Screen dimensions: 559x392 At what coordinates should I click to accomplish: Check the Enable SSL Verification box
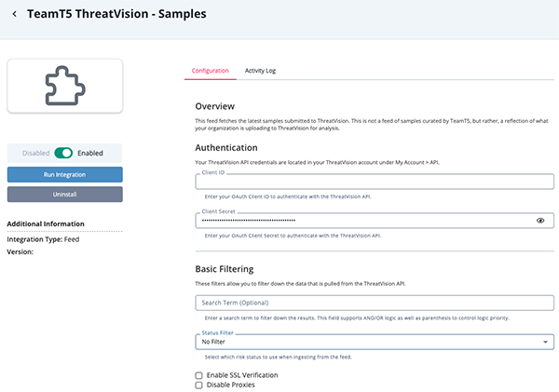[x=199, y=374]
